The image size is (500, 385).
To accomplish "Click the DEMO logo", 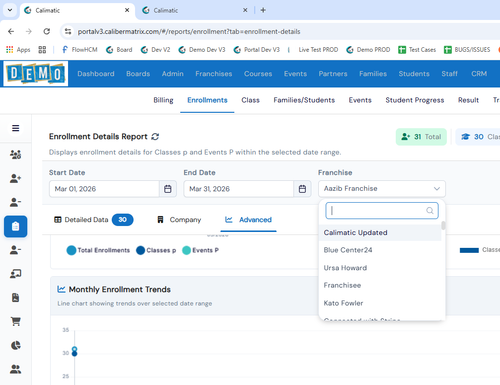I will (36, 74).
